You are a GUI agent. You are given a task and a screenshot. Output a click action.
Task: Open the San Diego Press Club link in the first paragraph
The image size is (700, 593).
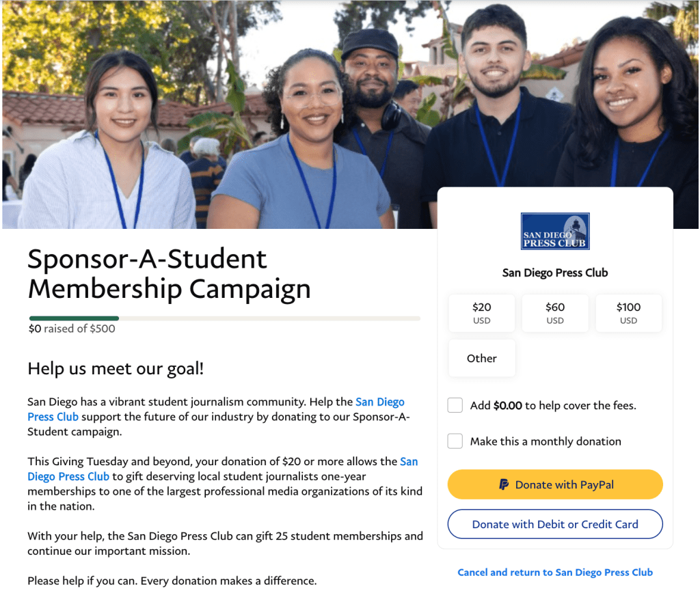coord(379,402)
